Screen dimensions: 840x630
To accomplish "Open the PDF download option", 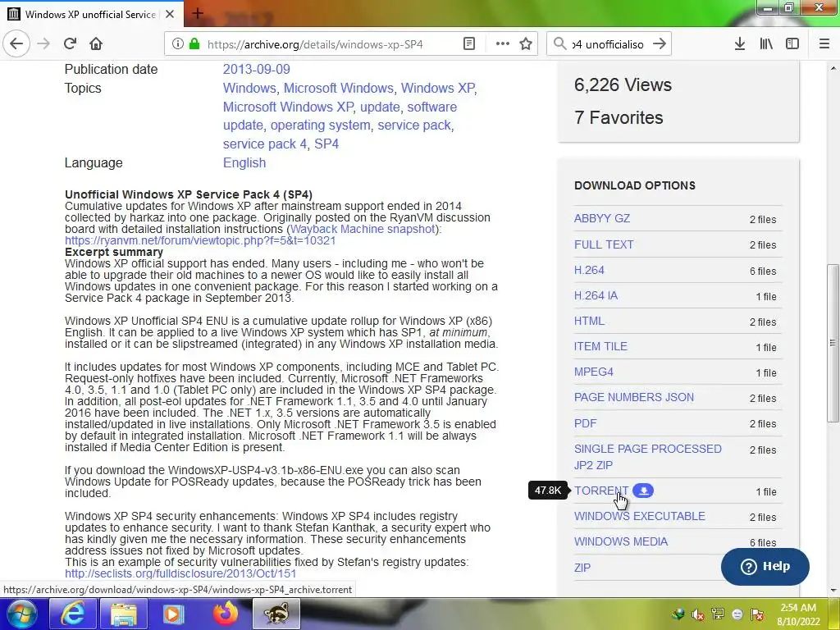I will coord(585,423).
